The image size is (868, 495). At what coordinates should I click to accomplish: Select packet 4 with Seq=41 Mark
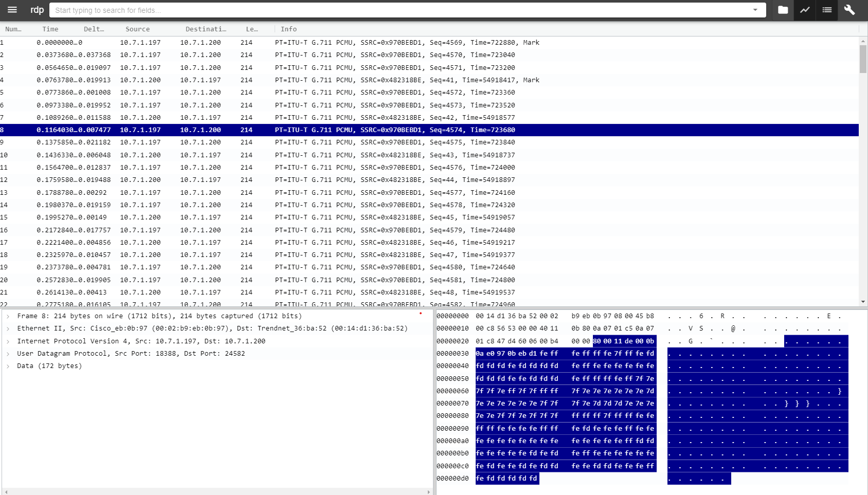click(429, 80)
